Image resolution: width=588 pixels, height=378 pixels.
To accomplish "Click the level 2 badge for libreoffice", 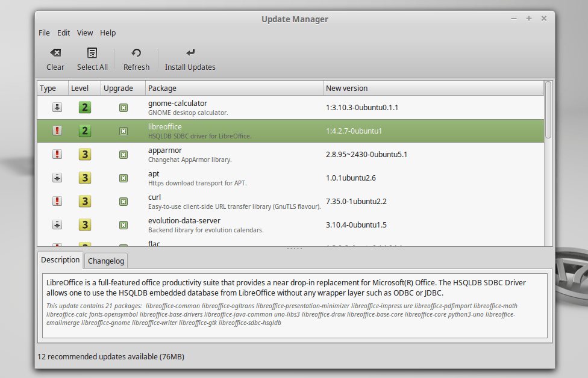I will pyautogui.click(x=84, y=131).
